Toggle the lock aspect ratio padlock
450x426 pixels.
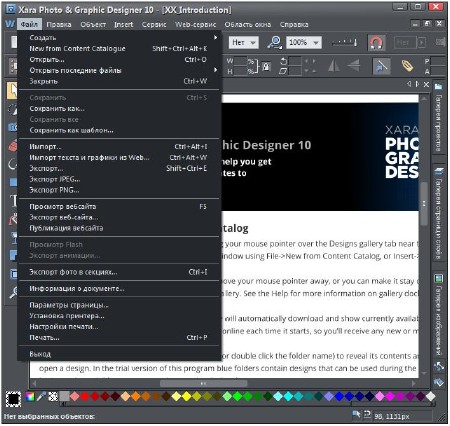point(266,66)
